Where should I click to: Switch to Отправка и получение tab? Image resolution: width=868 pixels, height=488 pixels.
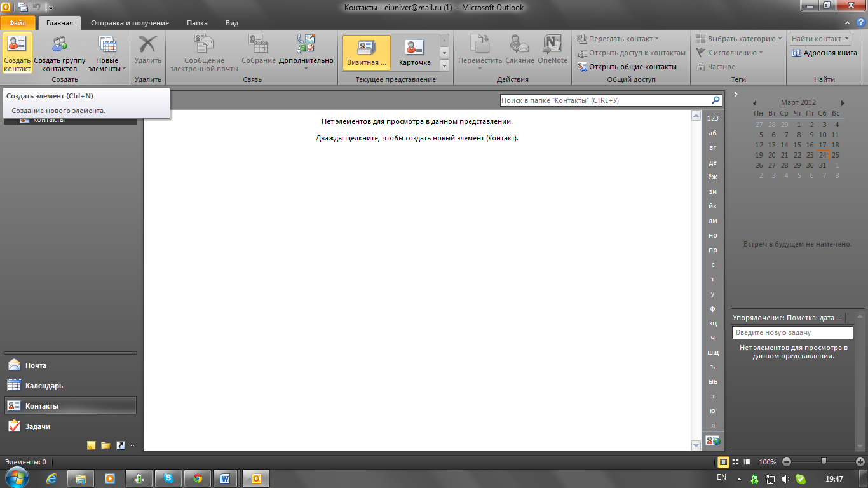pyautogui.click(x=130, y=23)
